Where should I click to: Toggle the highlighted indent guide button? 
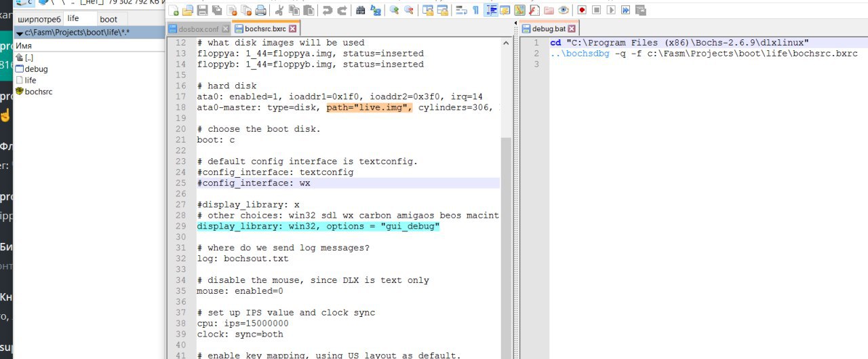(x=490, y=10)
